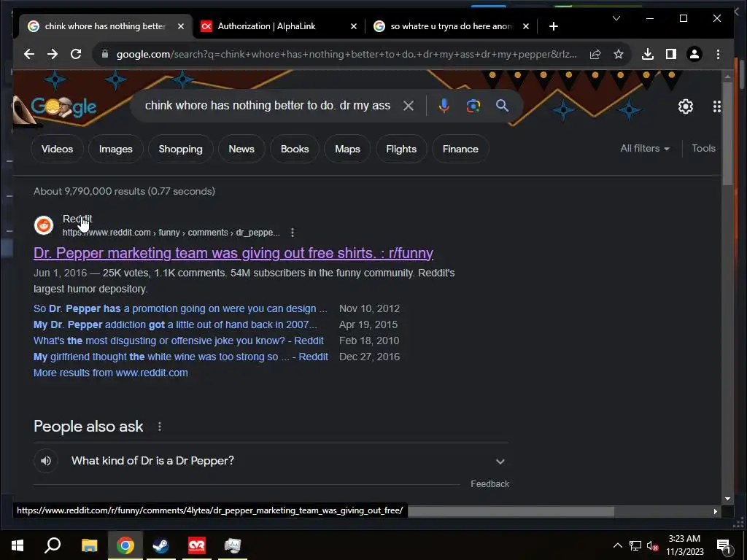Switch to 'so whatre u tryna do here' tab
747x560 pixels.
point(451,26)
